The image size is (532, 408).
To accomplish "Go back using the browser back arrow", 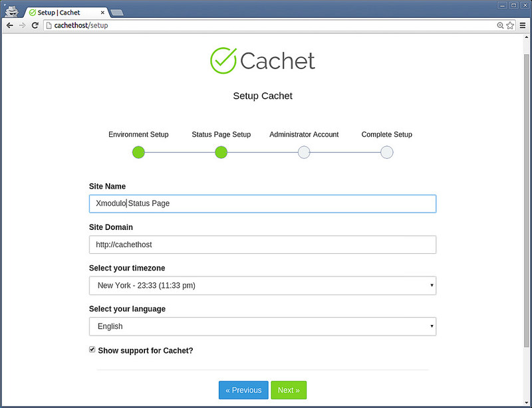I will click(10, 25).
